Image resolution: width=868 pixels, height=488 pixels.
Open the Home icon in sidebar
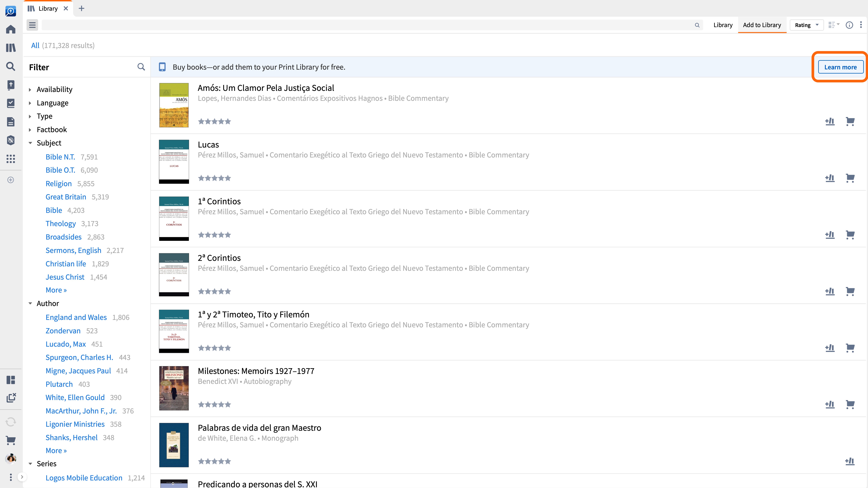(x=11, y=29)
